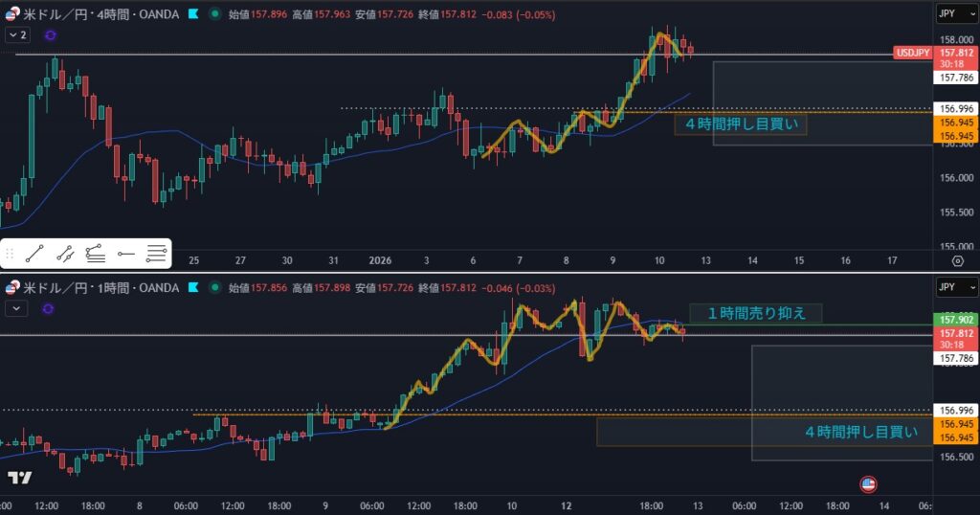Open JPY currency dropdown on upper chart
Screen dimensions: 980x515
pos(955,13)
